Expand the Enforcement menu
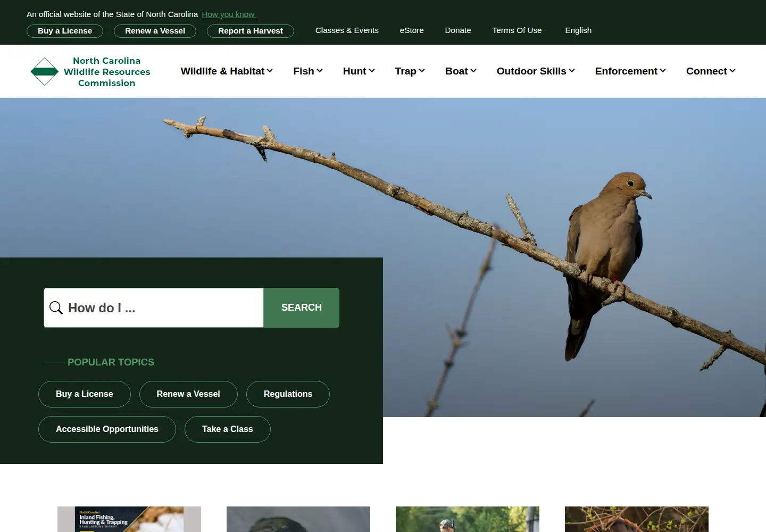The image size is (766, 532). point(630,71)
